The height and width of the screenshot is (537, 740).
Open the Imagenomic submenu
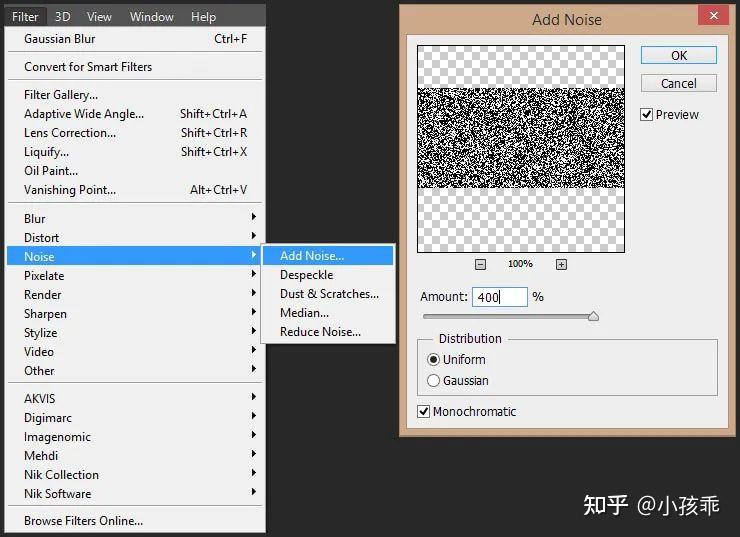coord(135,436)
